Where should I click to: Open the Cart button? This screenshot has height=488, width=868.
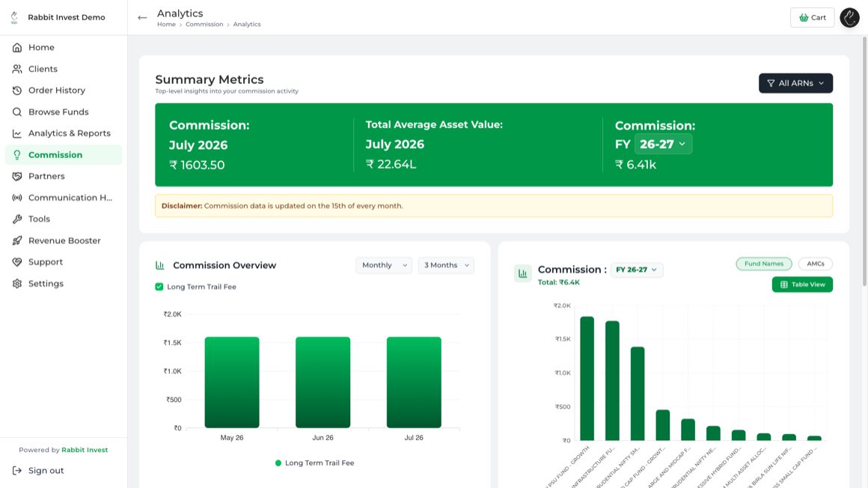click(x=812, y=18)
